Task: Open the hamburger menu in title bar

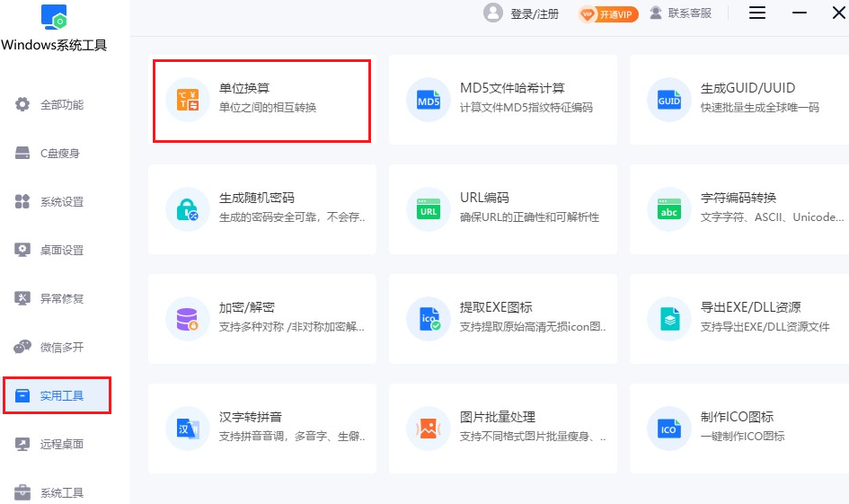Action: click(757, 13)
